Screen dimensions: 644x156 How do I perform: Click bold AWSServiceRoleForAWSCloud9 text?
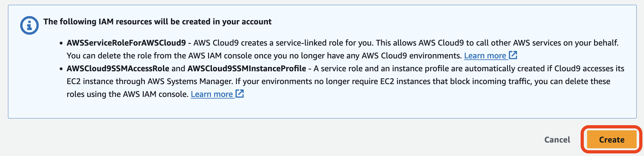126,43
